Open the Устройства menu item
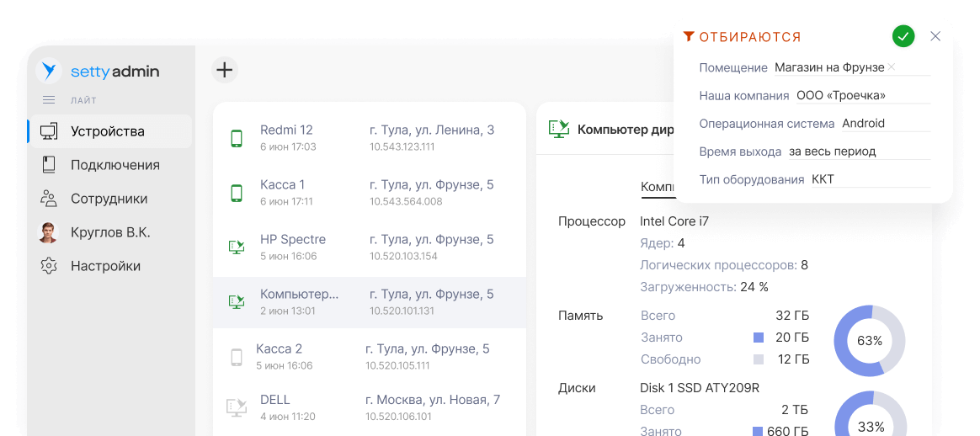Viewport: 980px width, 436px height. click(x=108, y=131)
